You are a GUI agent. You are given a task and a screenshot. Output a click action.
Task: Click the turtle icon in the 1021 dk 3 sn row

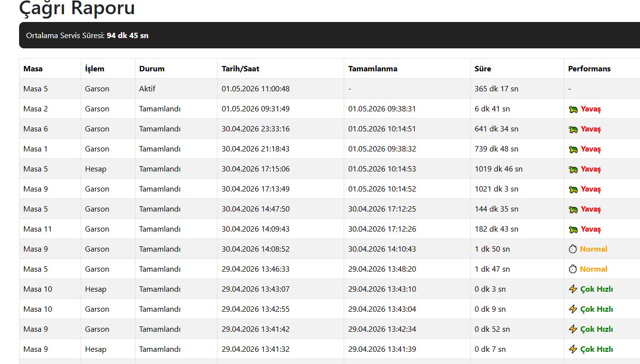pyautogui.click(x=573, y=190)
